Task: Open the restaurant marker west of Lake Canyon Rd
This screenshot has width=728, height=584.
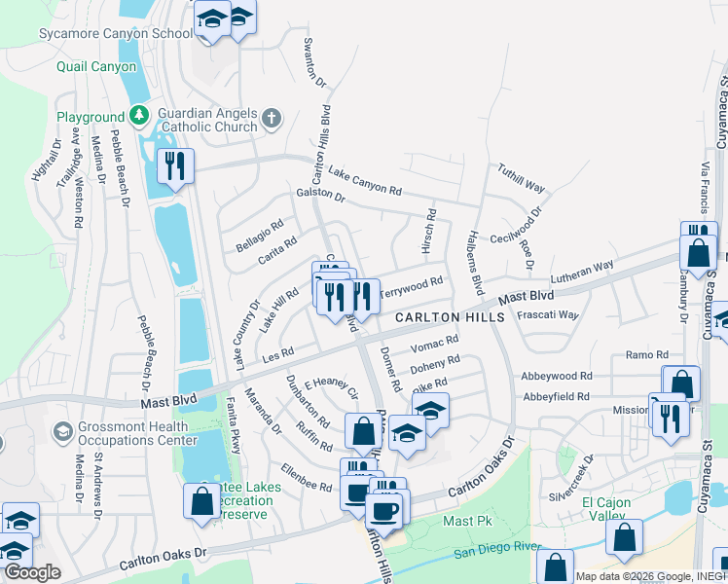Action: [175, 168]
